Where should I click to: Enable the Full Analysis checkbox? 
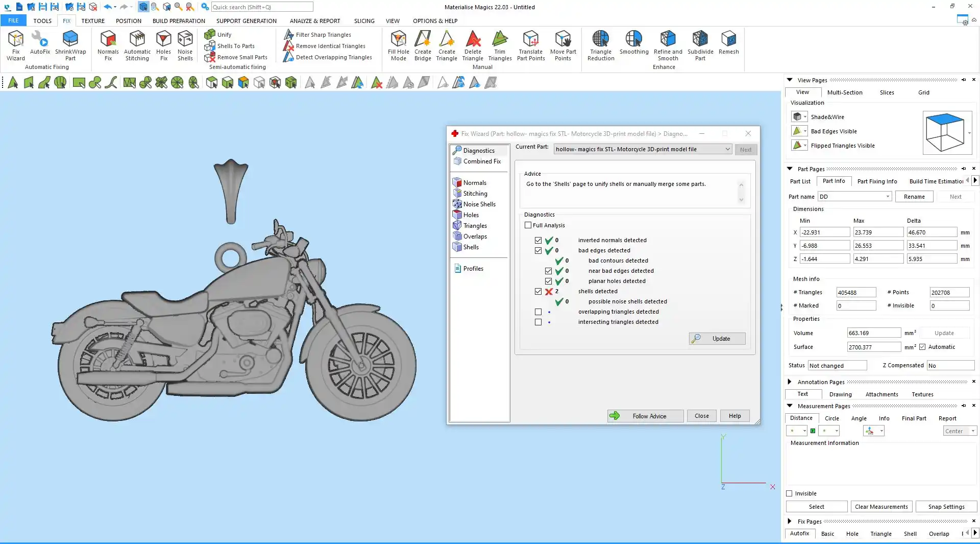tap(528, 225)
